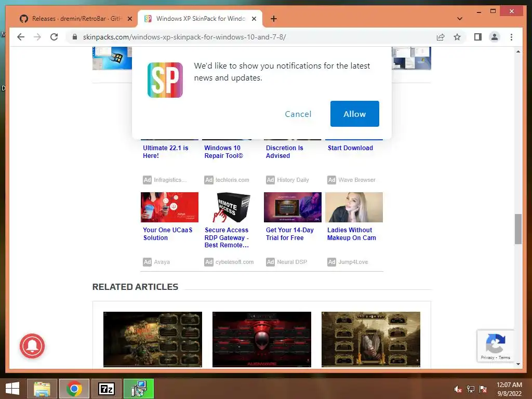532x399 pixels.
Task: Open Chrome side panel
Action: point(478,37)
